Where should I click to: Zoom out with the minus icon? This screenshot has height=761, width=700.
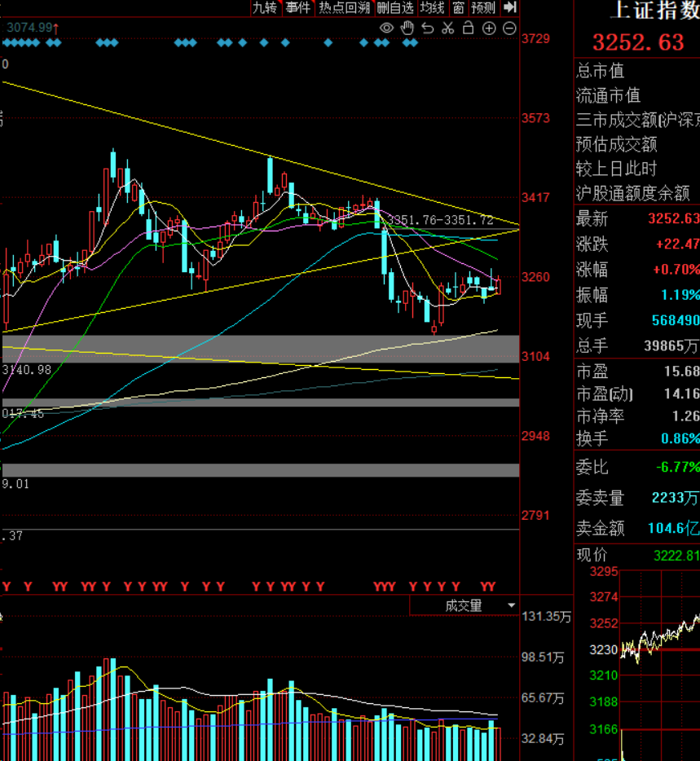[509, 28]
